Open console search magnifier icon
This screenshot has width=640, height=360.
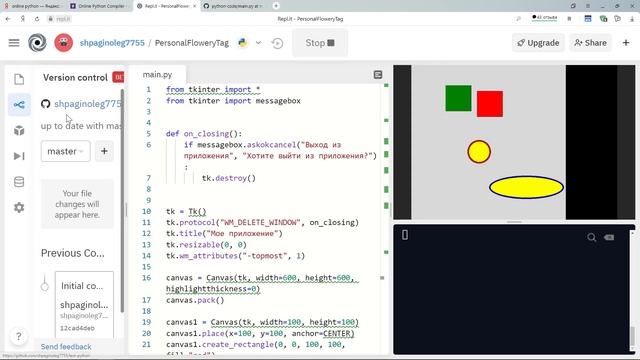[591, 237]
